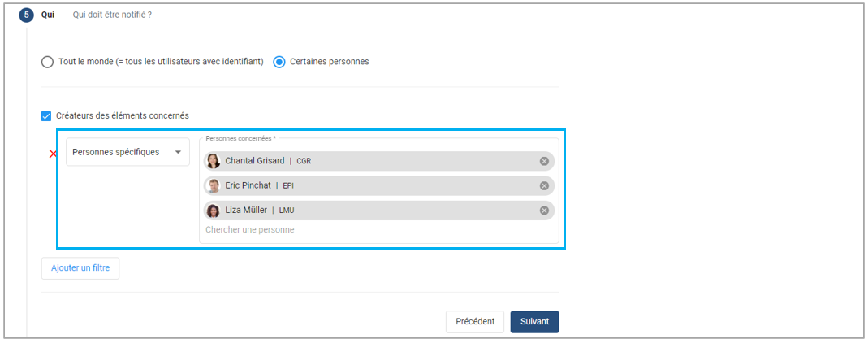Image resolution: width=868 pixels, height=339 pixels.
Task: Click Chantal Grisard's avatar photo
Action: pyautogui.click(x=214, y=161)
